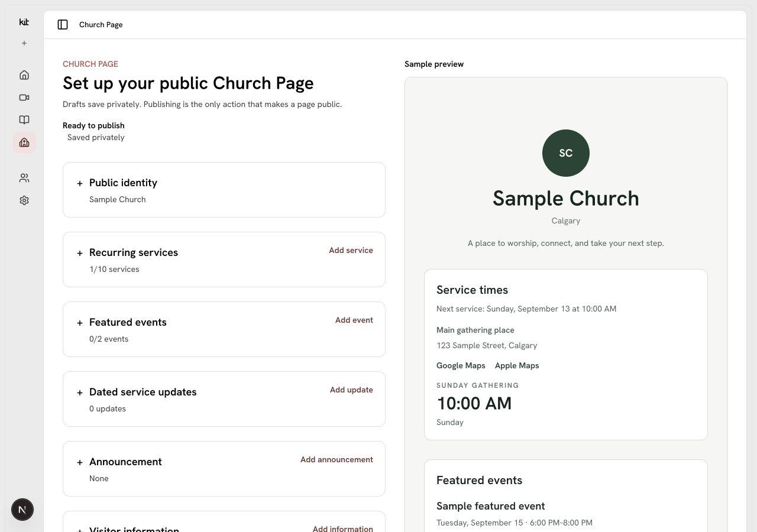The height and width of the screenshot is (532, 757).
Task: Click the 'Sample featured event' title
Action: click(491, 507)
